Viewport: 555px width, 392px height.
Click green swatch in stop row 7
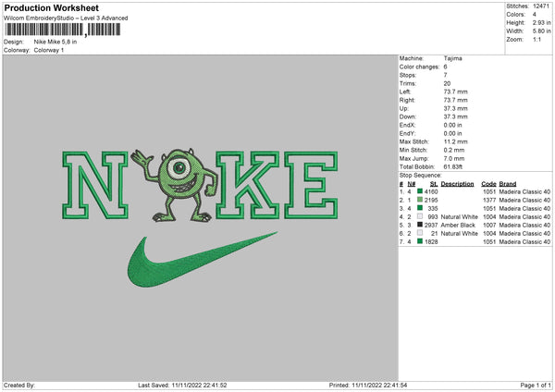coord(420,241)
